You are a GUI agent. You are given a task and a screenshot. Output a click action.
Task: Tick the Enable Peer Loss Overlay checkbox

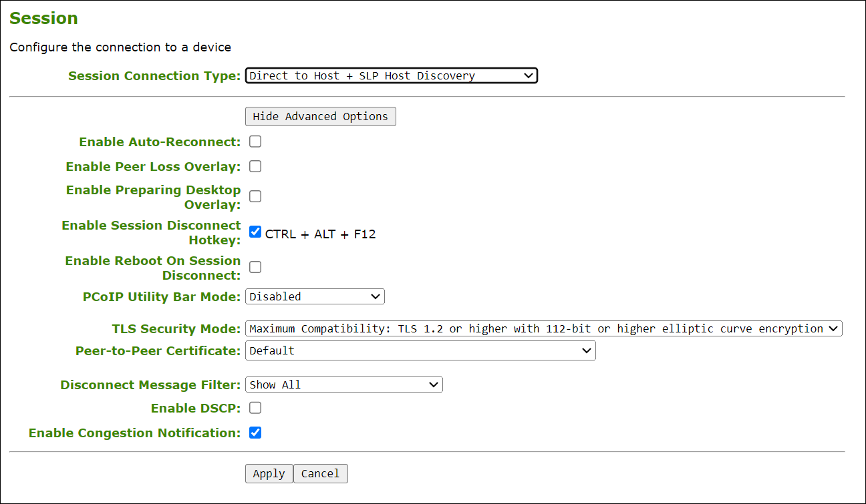(x=255, y=166)
